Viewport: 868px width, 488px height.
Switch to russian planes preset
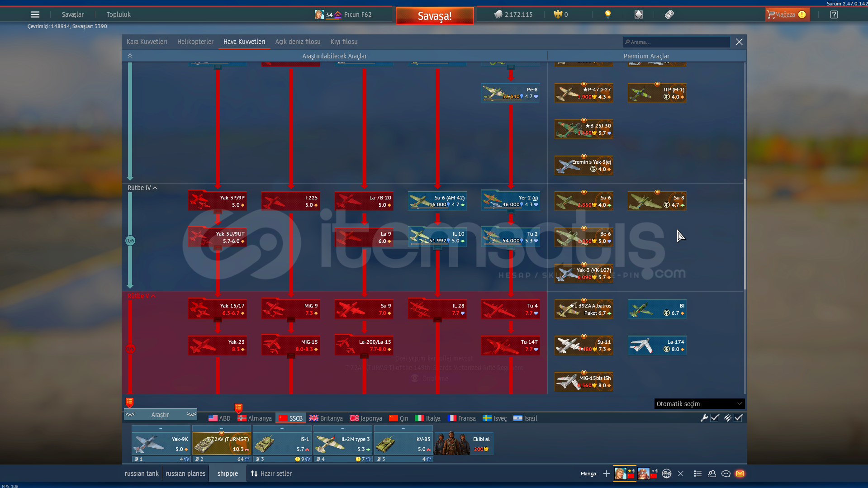[x=185, y=473]
